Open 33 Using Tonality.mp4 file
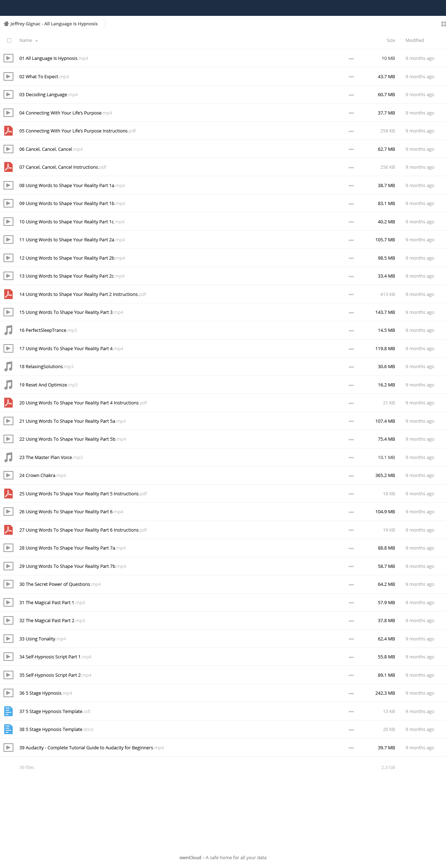Image resolution: width=446 pixels, height=868 pixels. click(43, 639)
